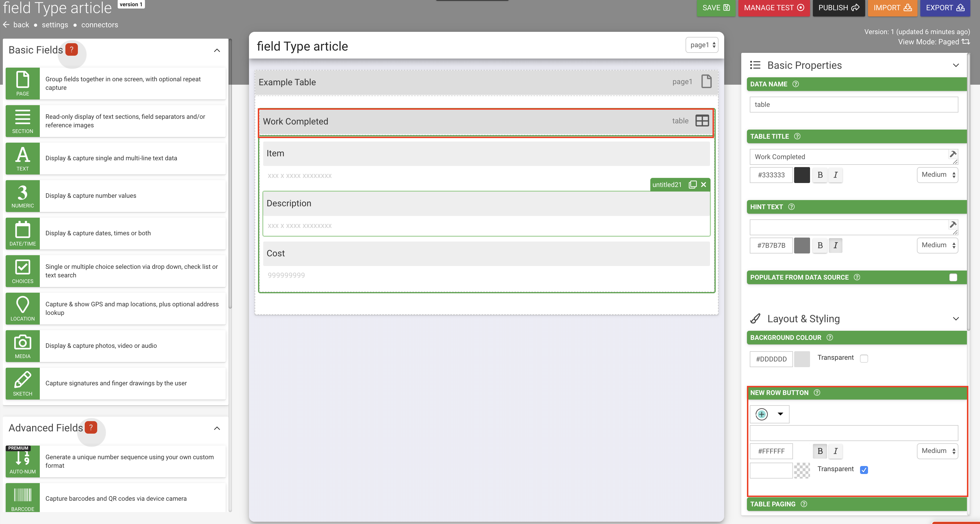Open the page1 page selector dropdown
This screenshot has width=980, height=524.
pyautogui.click(x=701, y=45)
